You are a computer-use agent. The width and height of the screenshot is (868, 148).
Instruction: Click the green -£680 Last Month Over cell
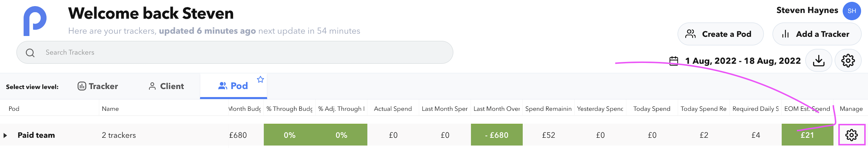pyautogui.click(x=496, y=135)
